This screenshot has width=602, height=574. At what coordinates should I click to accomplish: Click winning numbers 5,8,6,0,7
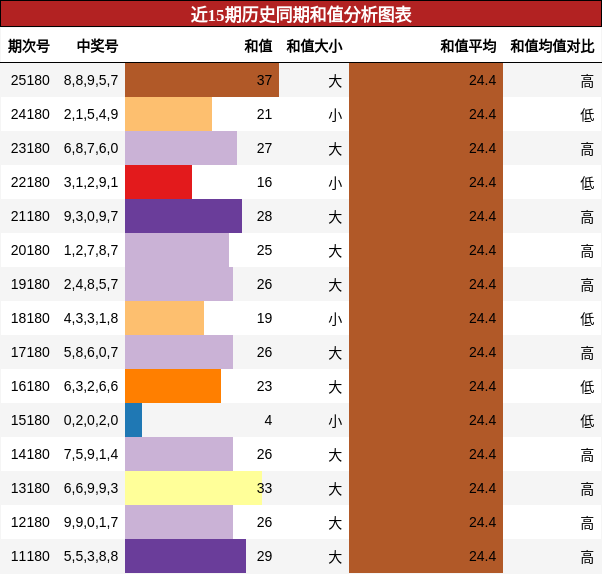[x=91, y=352]
